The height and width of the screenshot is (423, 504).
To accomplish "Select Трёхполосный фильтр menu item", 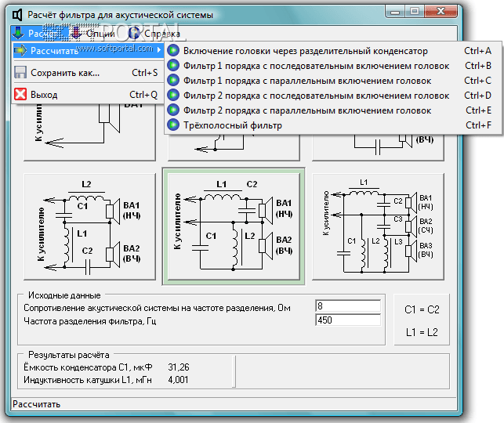I will 333,125.
